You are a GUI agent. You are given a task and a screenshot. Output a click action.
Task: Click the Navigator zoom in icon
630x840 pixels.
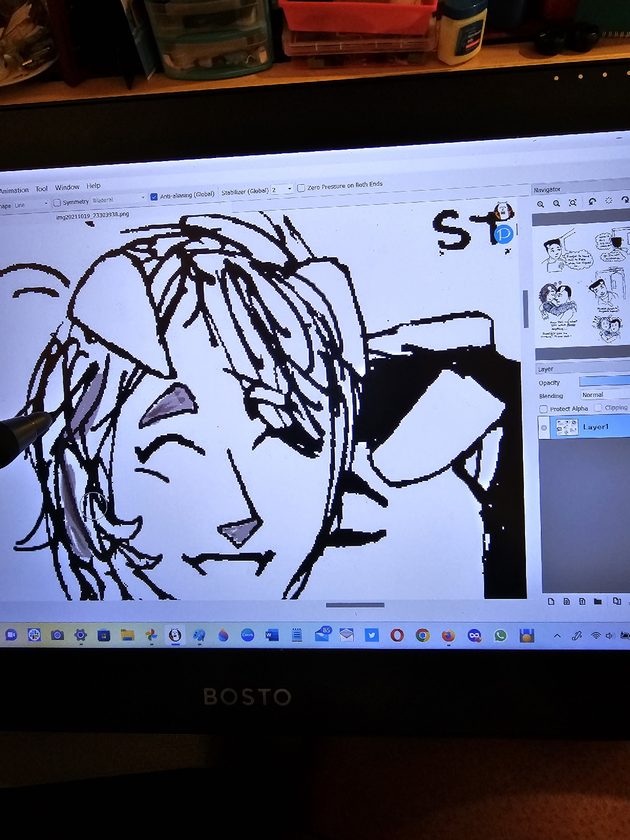click(541, 204)
